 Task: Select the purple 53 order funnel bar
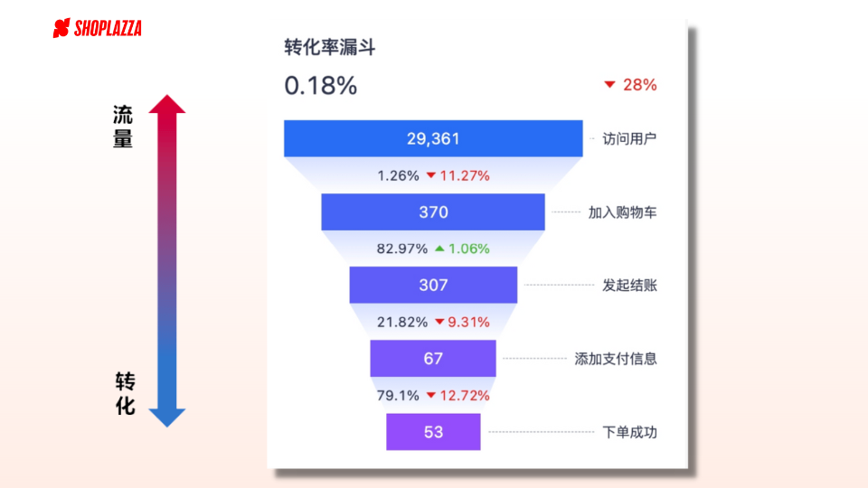(433, 432)
